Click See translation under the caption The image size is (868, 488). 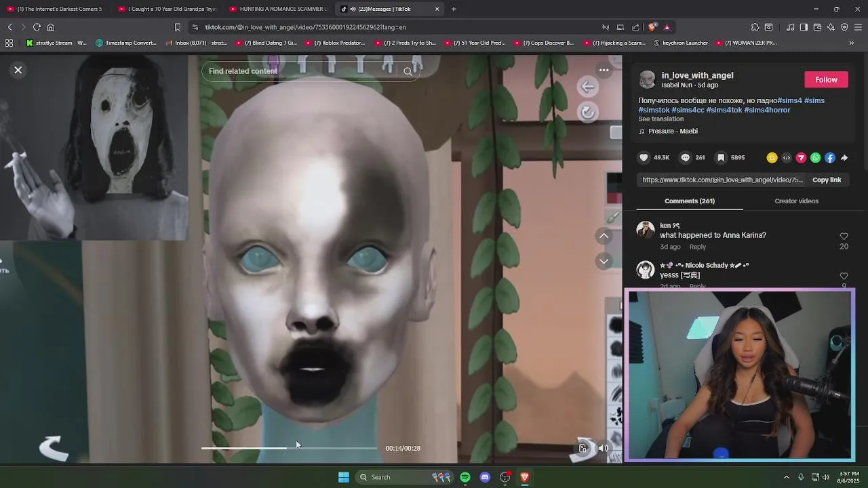(x=660, y=119)
